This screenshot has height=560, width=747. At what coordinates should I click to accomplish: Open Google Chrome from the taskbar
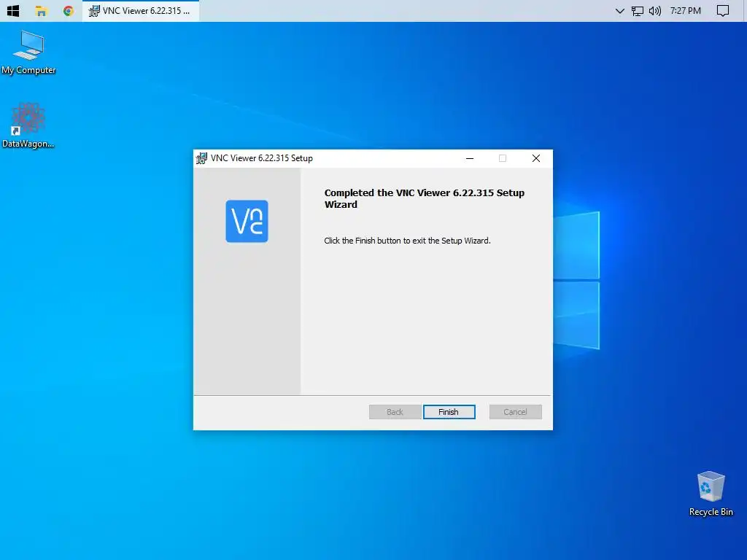69,10
